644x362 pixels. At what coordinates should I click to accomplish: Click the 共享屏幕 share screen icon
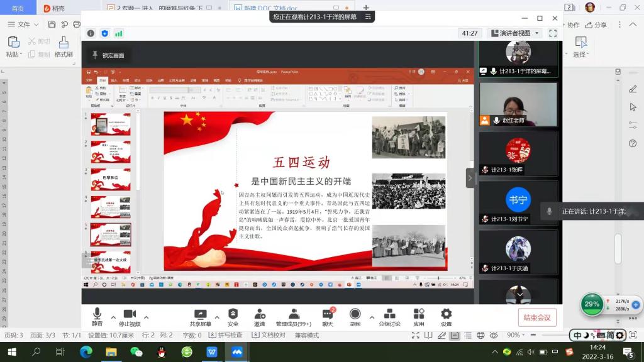[x=201, y=314]
